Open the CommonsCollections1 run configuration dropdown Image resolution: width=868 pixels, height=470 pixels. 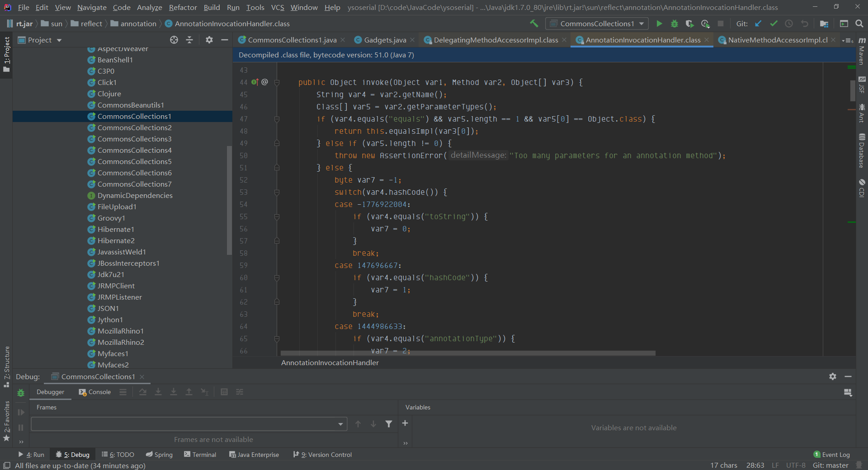click(597, 24)
